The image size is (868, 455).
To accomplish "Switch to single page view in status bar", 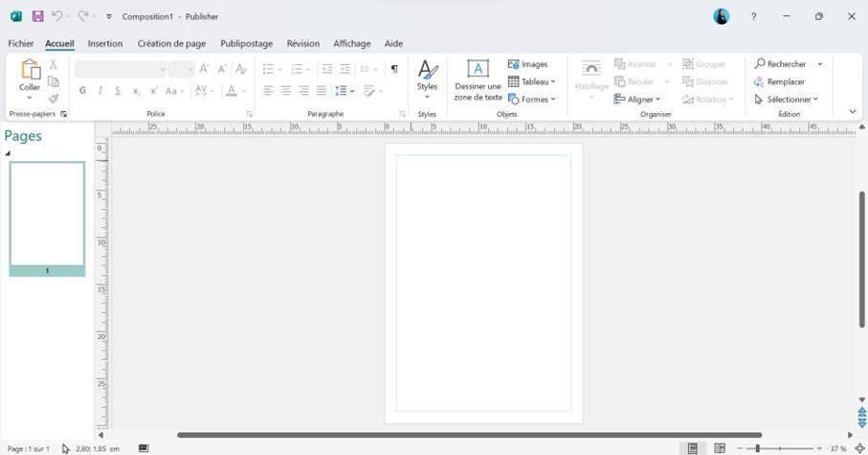I will pyautogui.click(x=693, y=448).
